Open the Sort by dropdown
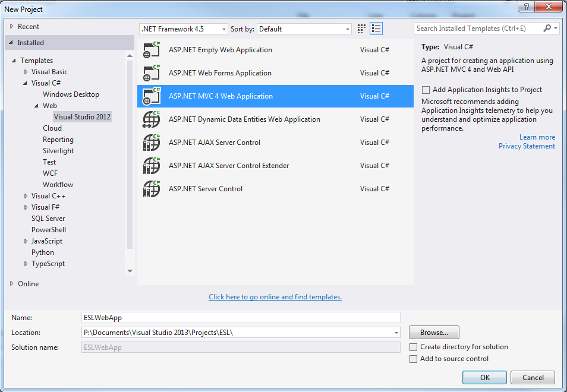The width and height of the screenshot is (567, 392). [x=304, y=29]
